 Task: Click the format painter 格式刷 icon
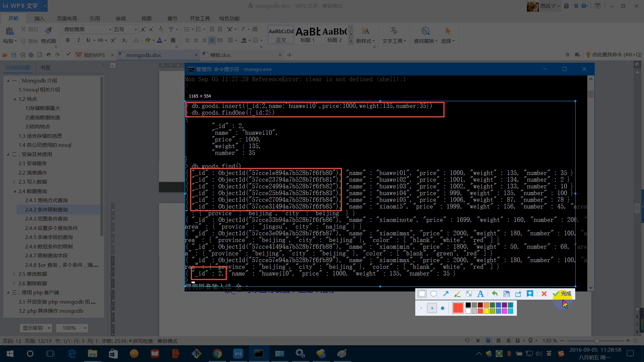(48, 31)
